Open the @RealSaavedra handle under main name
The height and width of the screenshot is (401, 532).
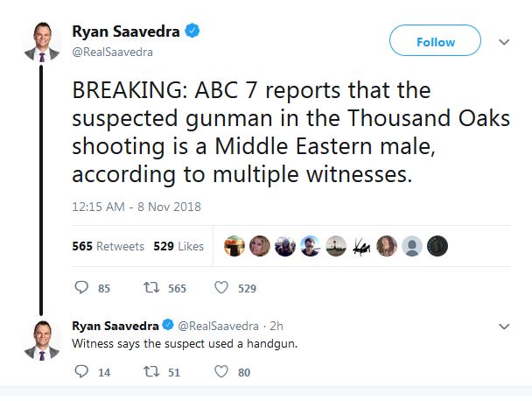112,52
